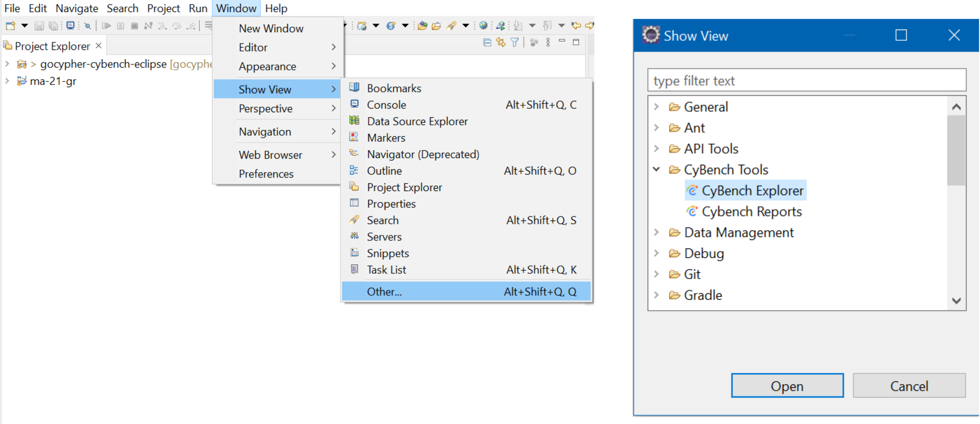Click scroll up arrow in Show View list
Image resolution: width=980 pixels, height=424 pixels.
[957, 107]
